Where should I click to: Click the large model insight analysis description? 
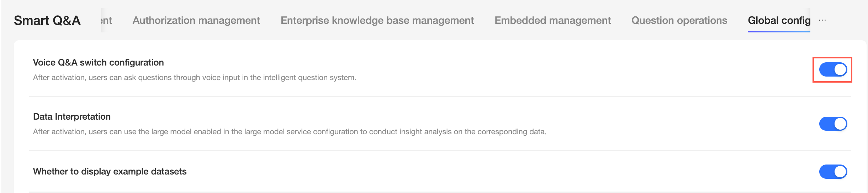point(289,132)
